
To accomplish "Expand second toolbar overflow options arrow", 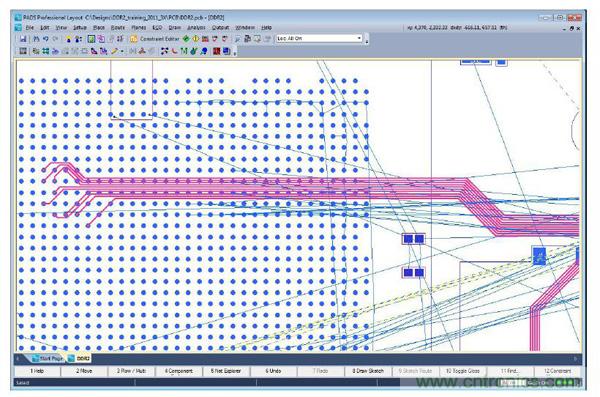I will click(x=235, y=52).
